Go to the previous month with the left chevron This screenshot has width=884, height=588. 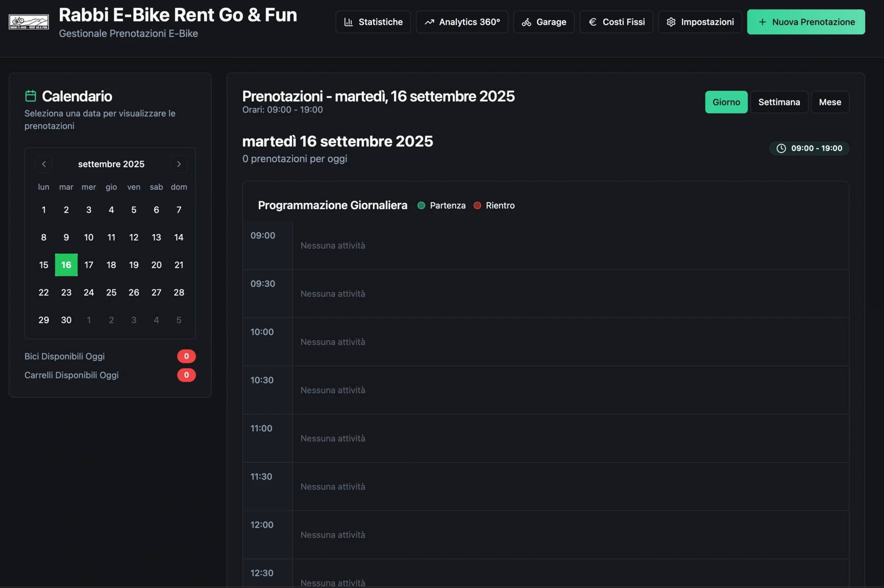click(x=44, y=164)
